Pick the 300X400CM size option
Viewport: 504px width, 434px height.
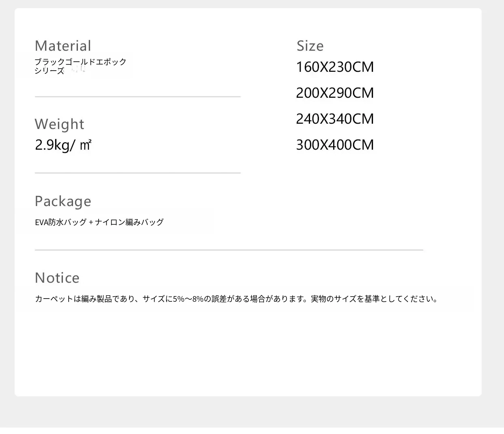click(335, 145)
